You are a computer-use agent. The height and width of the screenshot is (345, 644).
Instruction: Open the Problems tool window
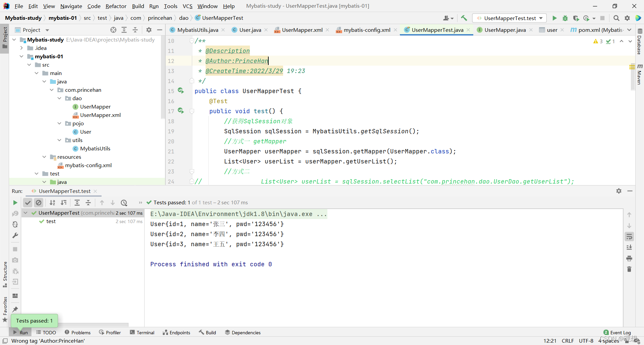77,332
